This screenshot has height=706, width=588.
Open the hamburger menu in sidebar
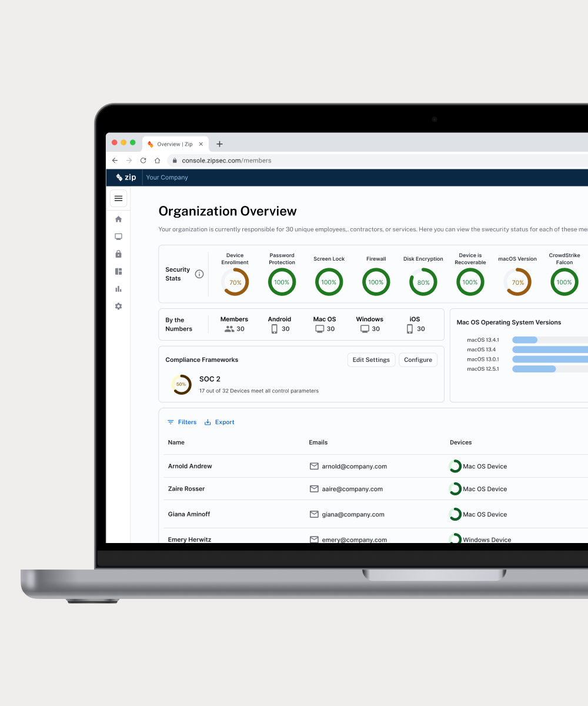[x=118, y=198]
